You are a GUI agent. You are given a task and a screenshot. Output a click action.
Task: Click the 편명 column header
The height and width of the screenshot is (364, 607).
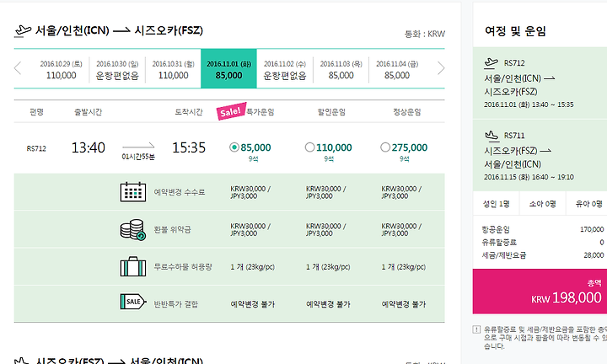pyautogui.click(x=36, y=112)
